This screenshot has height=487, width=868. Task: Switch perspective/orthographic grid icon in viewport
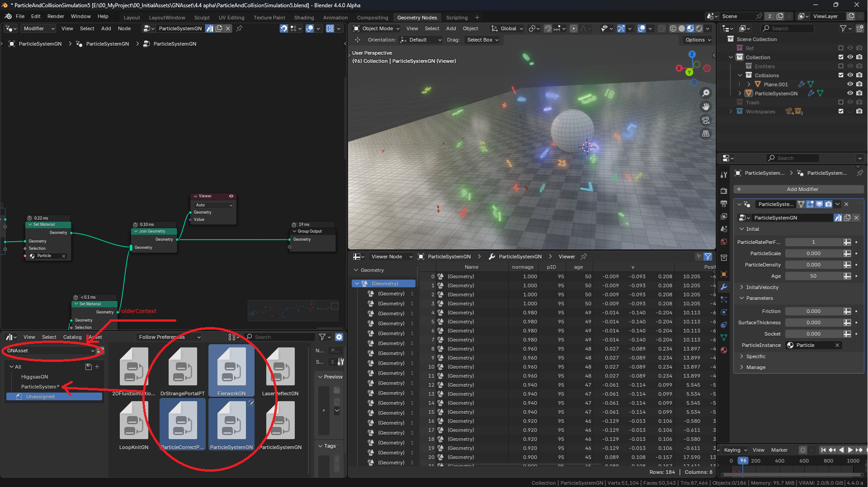coord(706,134)
